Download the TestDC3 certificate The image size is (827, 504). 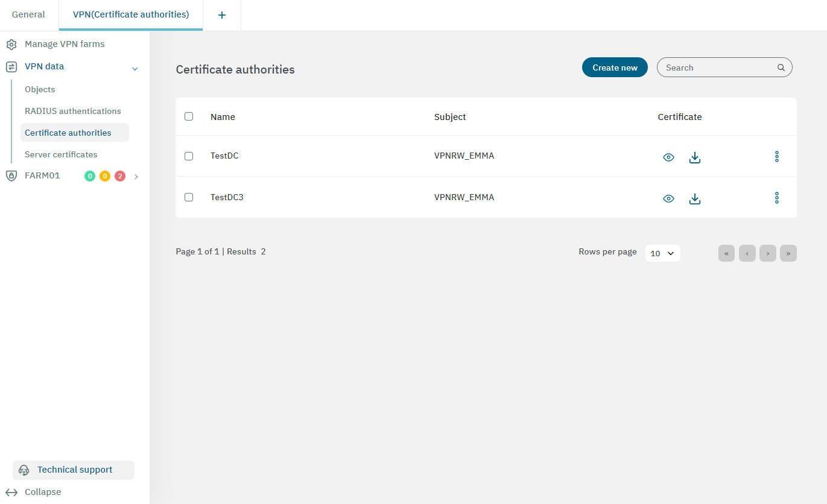point(695,198)
